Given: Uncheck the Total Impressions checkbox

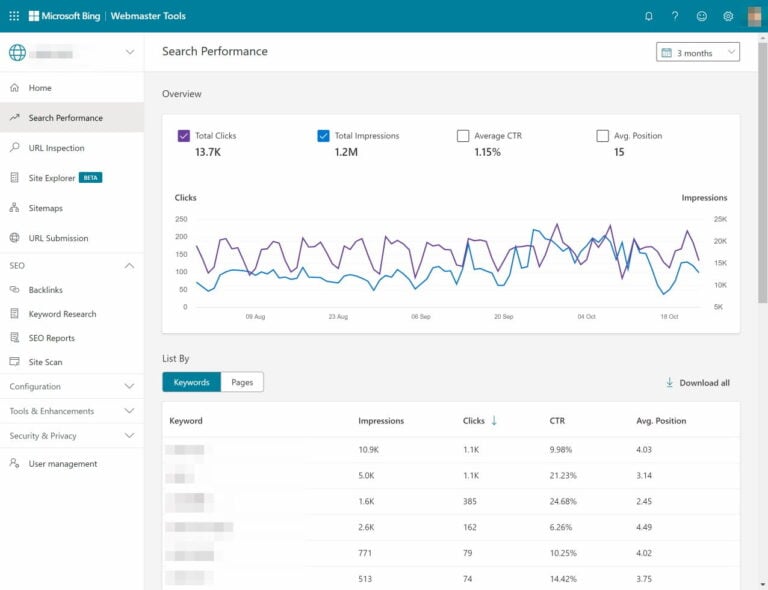Looking at the screenshot, I should click(x=323, y=136).
